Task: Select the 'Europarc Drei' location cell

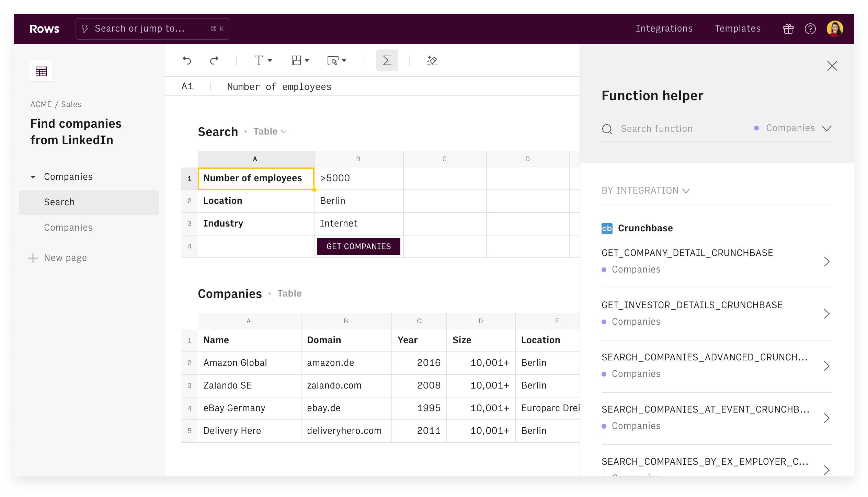Action: tap(548, 408)
